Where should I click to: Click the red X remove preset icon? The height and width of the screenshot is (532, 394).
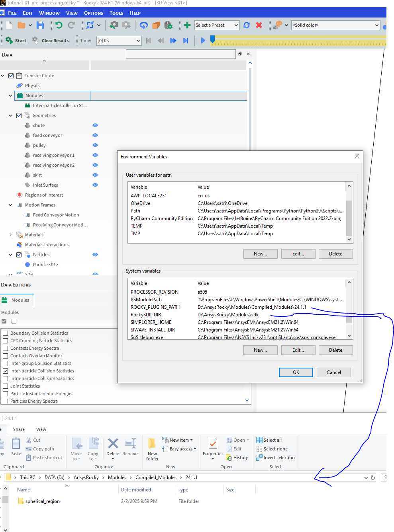(259, 25)
